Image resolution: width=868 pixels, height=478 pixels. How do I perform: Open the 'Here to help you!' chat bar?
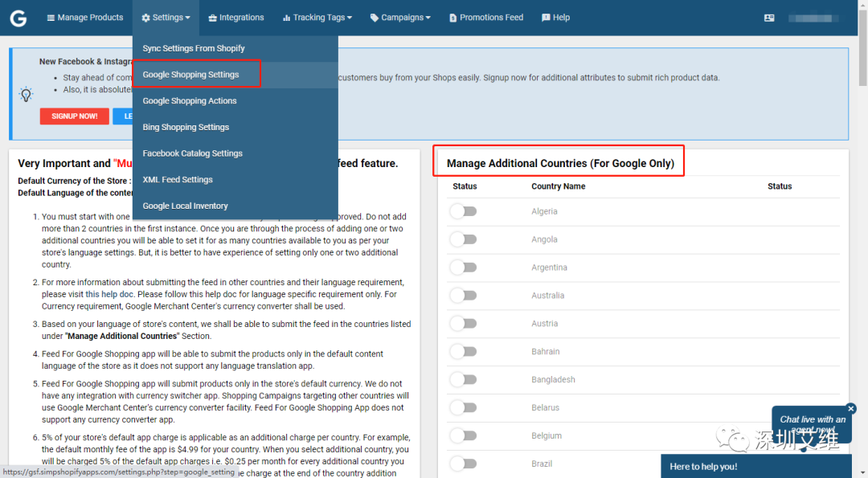point(755,467)
